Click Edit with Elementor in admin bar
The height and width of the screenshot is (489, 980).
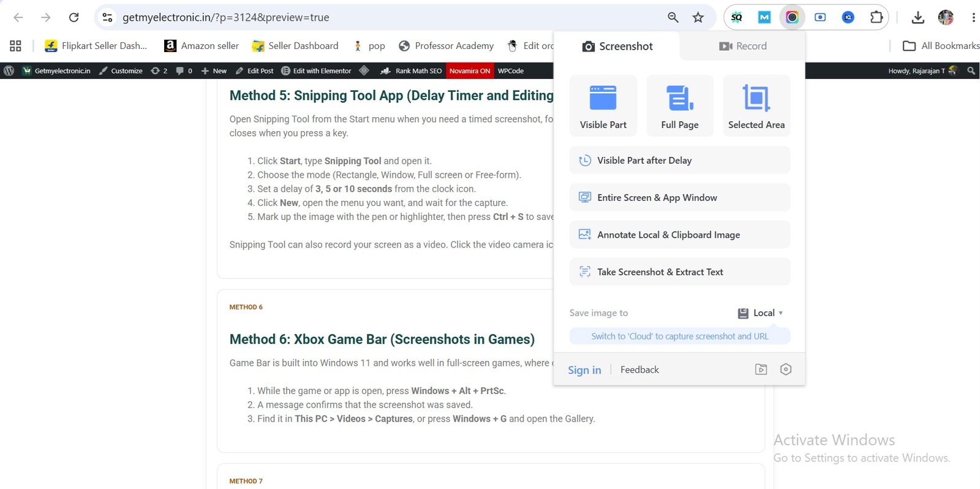[x=316, y=71]
